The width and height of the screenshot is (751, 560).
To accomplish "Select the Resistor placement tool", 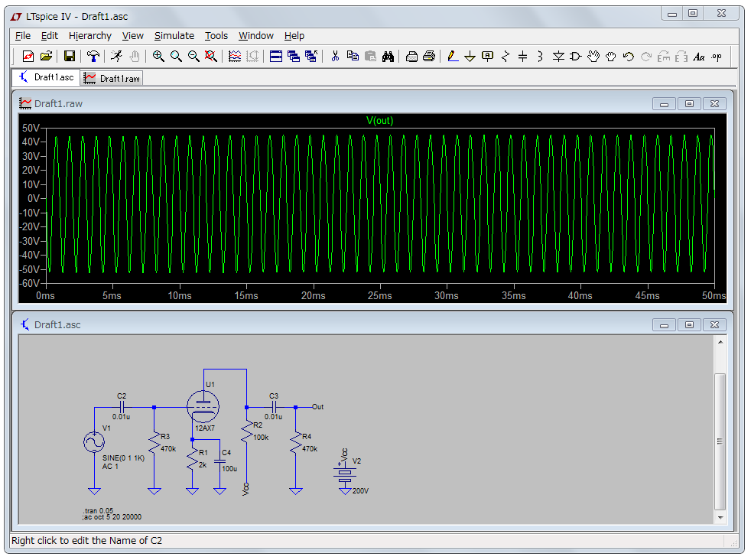I will click(506, 56).
